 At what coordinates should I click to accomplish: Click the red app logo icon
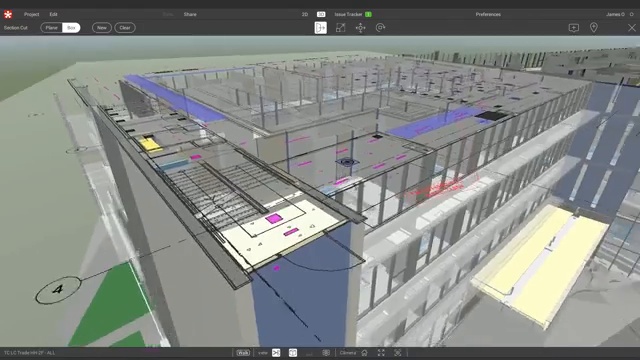click(x=8, y=14)
